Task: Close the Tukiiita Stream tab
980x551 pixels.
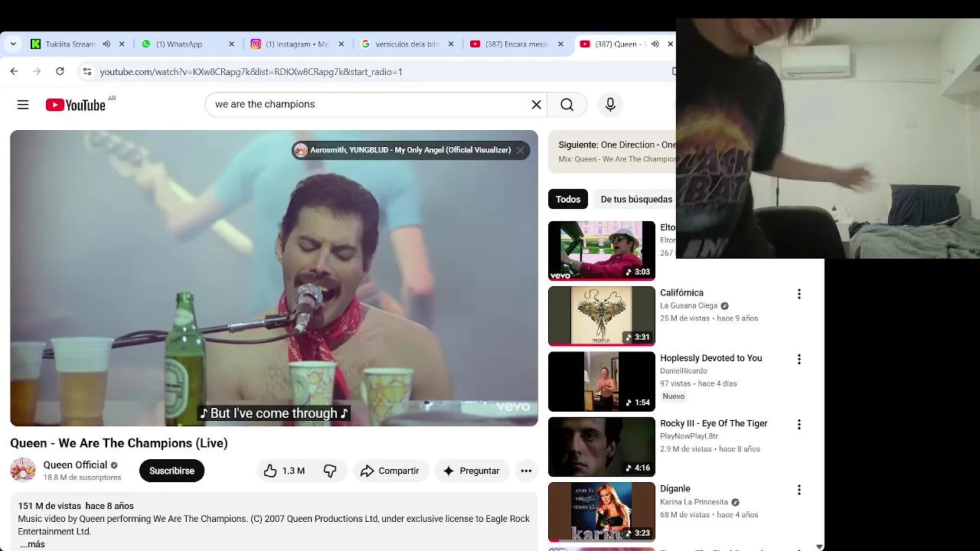Action: [122, 44]
